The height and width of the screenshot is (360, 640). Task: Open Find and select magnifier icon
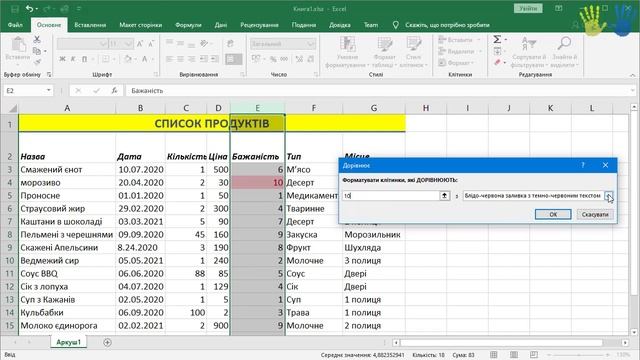(564, 44)
